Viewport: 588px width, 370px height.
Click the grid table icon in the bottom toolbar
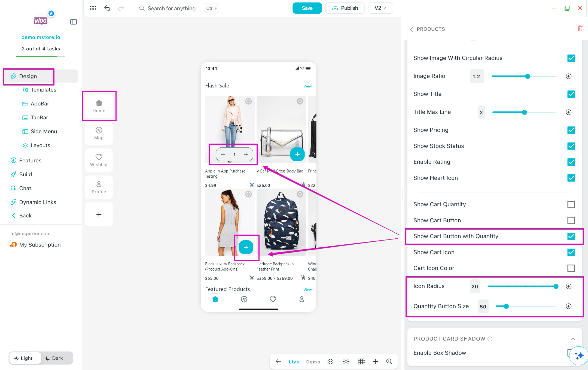[x=361, y=362]
